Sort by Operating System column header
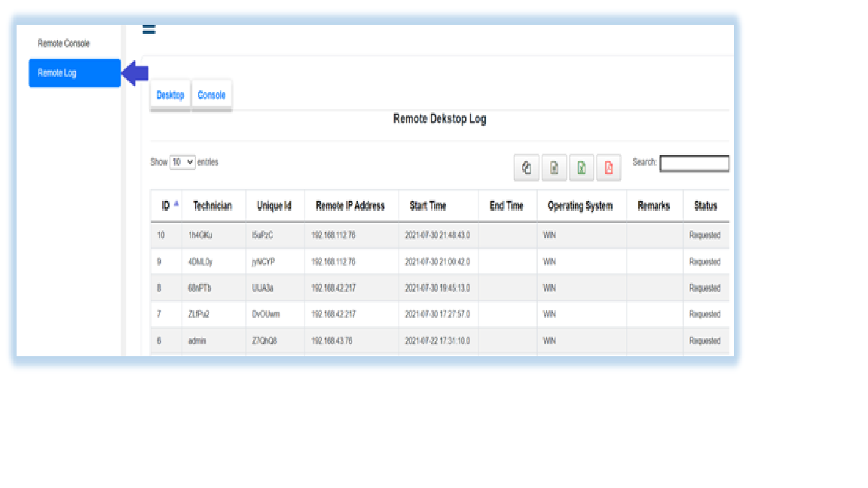Image resolution: width=868 pixels, height=488 pixels. tap(580, 206)
